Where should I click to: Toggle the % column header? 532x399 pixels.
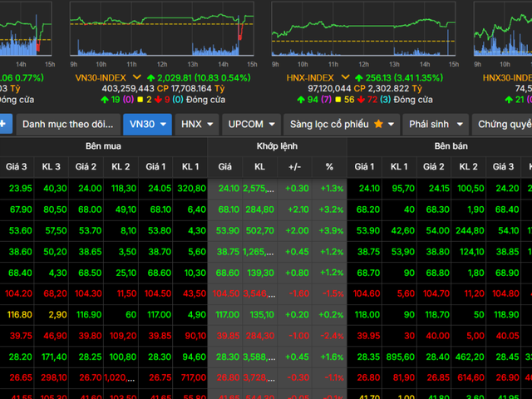[x=329, y=166]
